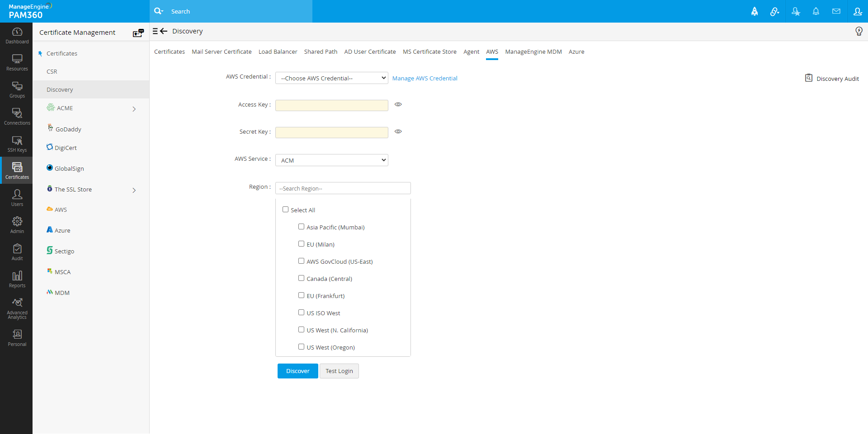Switch to the Shared Path tab
The width and height of the screenshot is (868, 434).
point(321,52)
